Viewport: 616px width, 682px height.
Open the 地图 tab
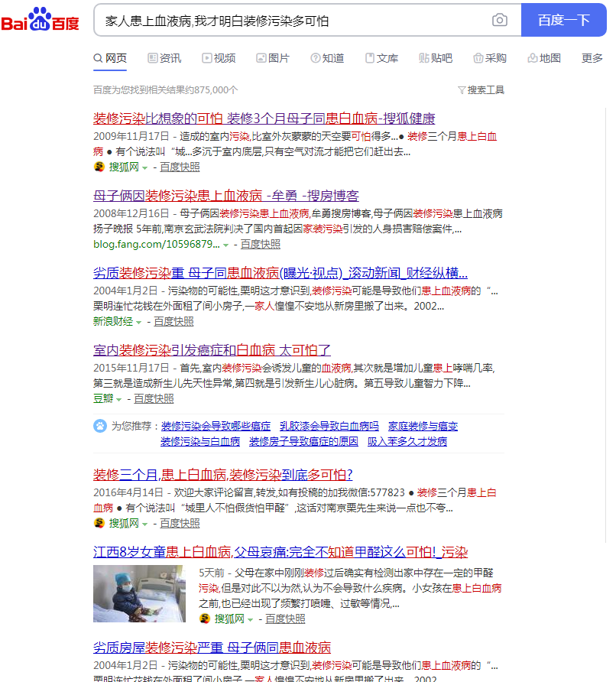pyautogui.click(x=544, y=58)
